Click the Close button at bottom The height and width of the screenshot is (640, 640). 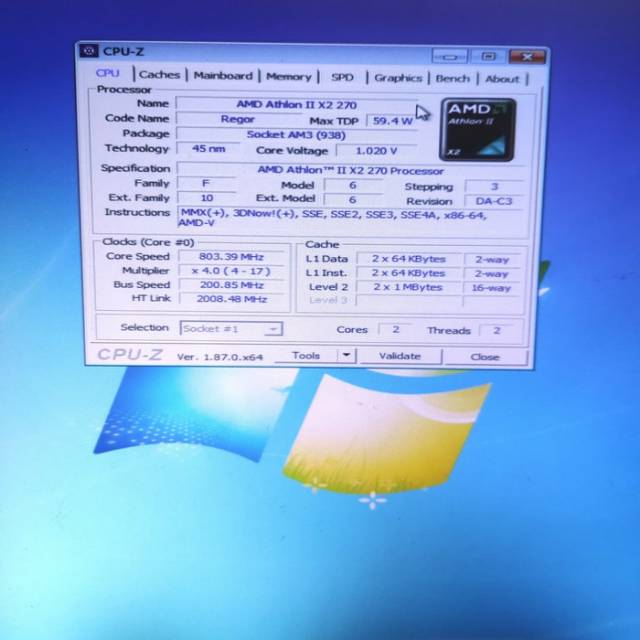pyautogui.click(x=485, y=357)
